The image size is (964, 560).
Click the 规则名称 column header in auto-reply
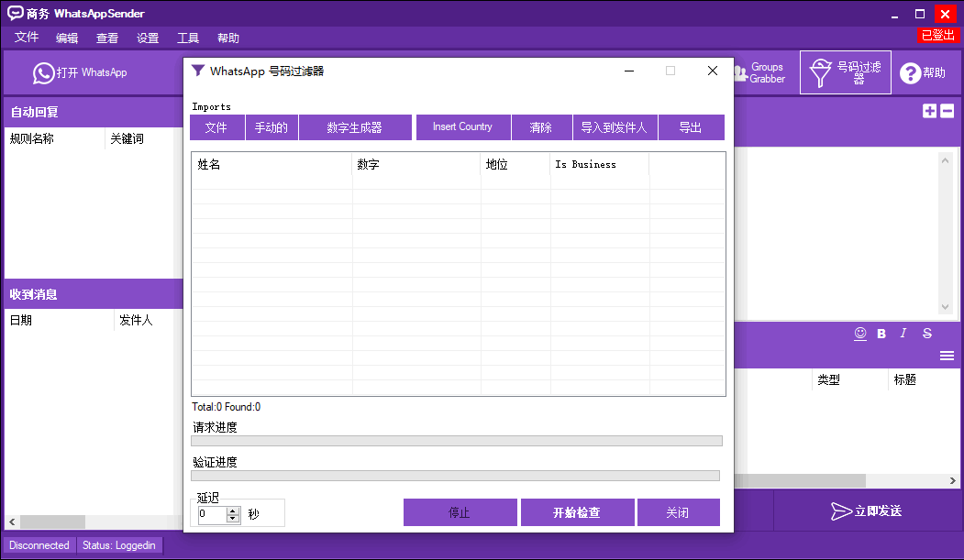click(55, 138)
